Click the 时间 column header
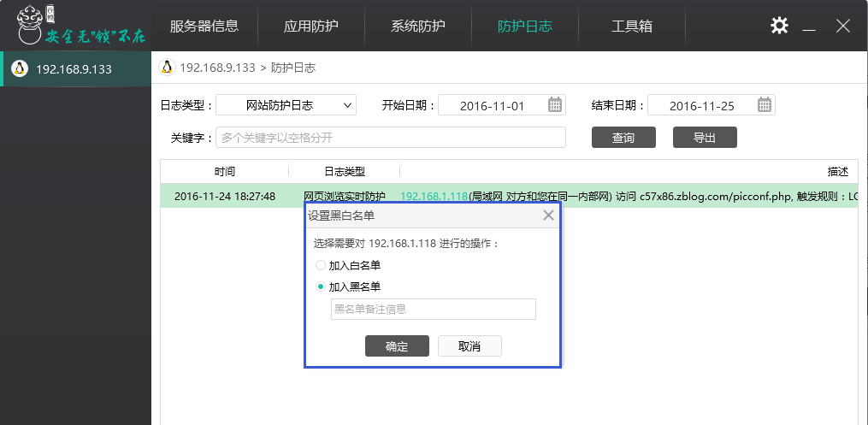The width and height of the screenshot is (868, 425). [x=225, y=172]
